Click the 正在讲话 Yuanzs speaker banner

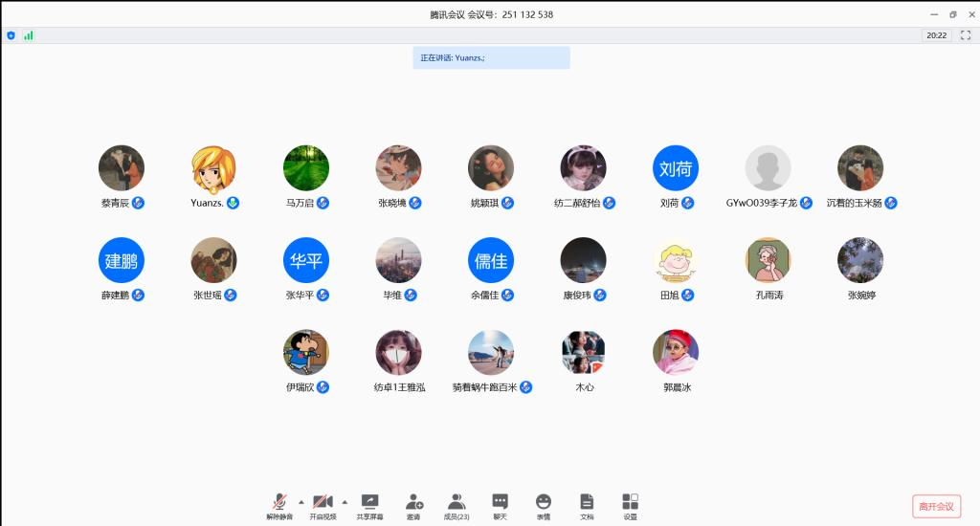click(491, 57)
